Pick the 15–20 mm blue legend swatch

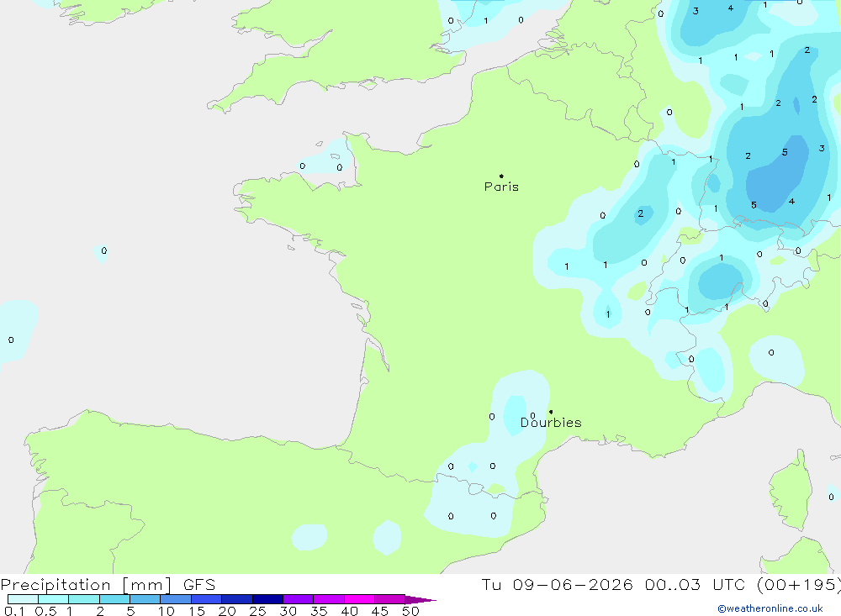click(x=207, y=599)
